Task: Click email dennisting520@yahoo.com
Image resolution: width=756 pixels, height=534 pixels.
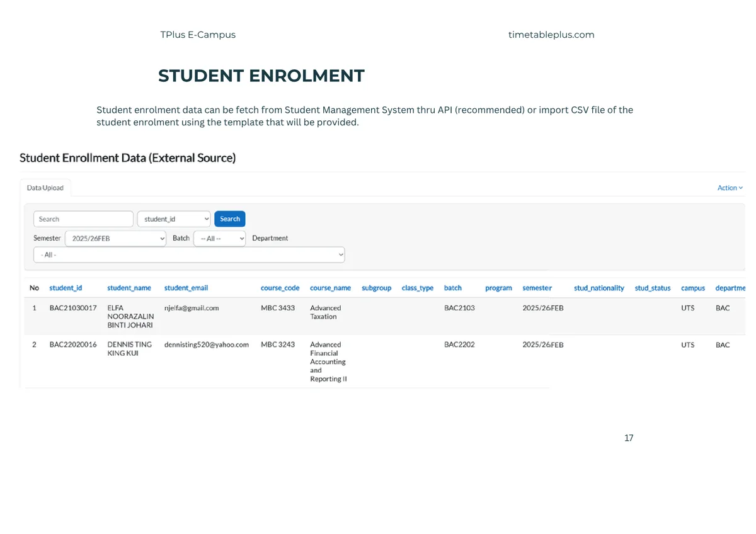Action: (207, 344)
